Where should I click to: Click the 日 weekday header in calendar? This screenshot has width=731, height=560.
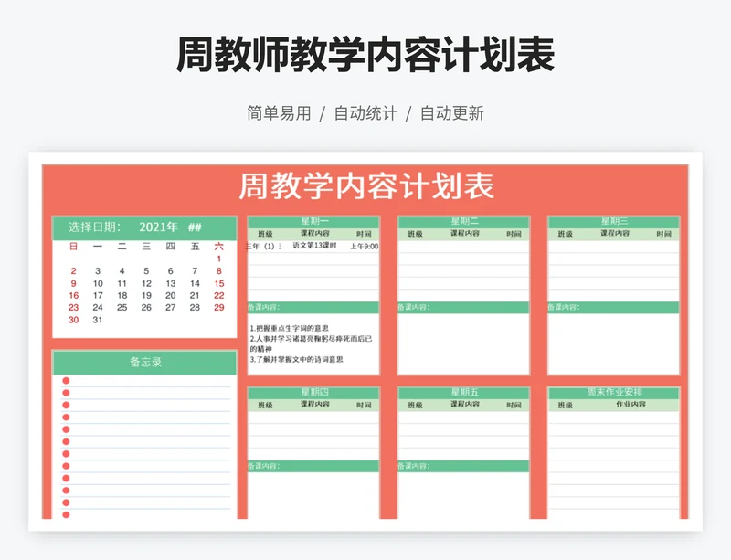(x=74, y=246)
